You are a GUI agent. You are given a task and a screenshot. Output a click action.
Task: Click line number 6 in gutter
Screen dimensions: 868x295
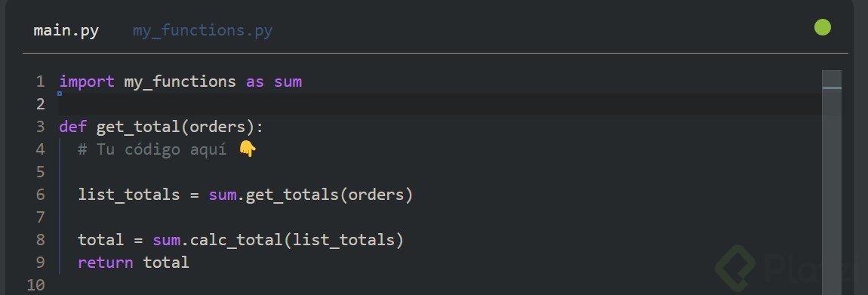point(40,195)
